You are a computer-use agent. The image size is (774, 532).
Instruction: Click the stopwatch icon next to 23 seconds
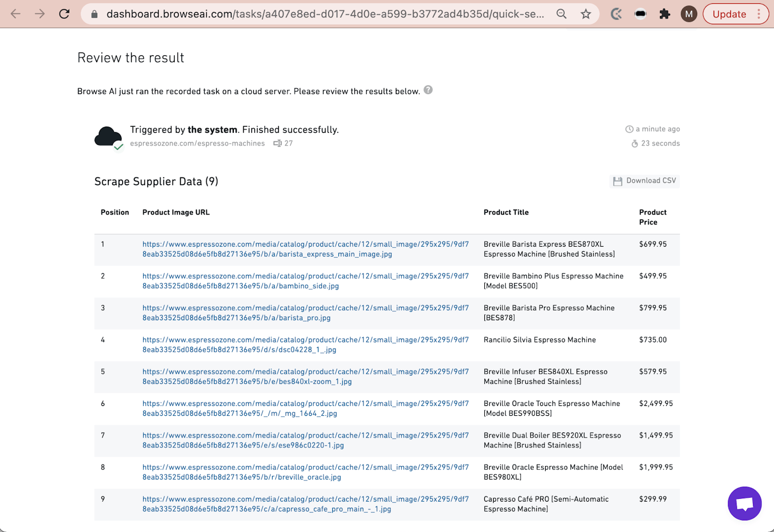tap(635, 144)
